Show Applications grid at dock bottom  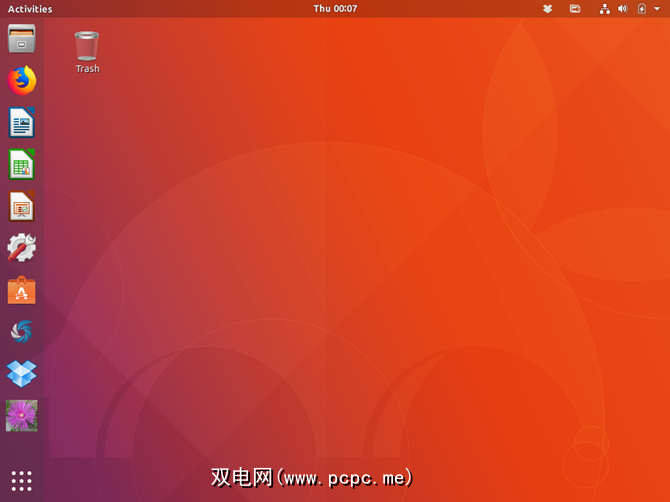pos(21,480)
